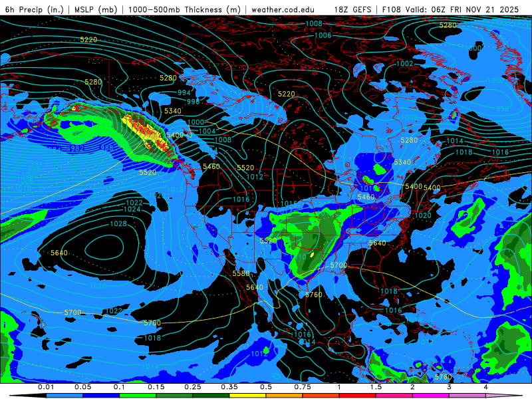532x399 pixels.
Task: Click the '982' low pressure isobar label
Action: [x=77, y=148]
